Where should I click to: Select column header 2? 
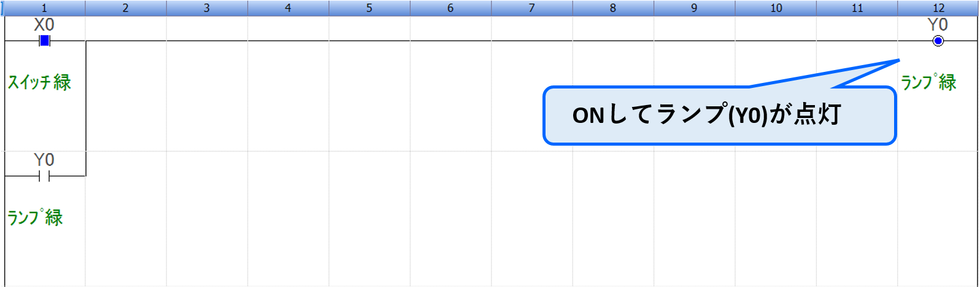tap(125, 8)
